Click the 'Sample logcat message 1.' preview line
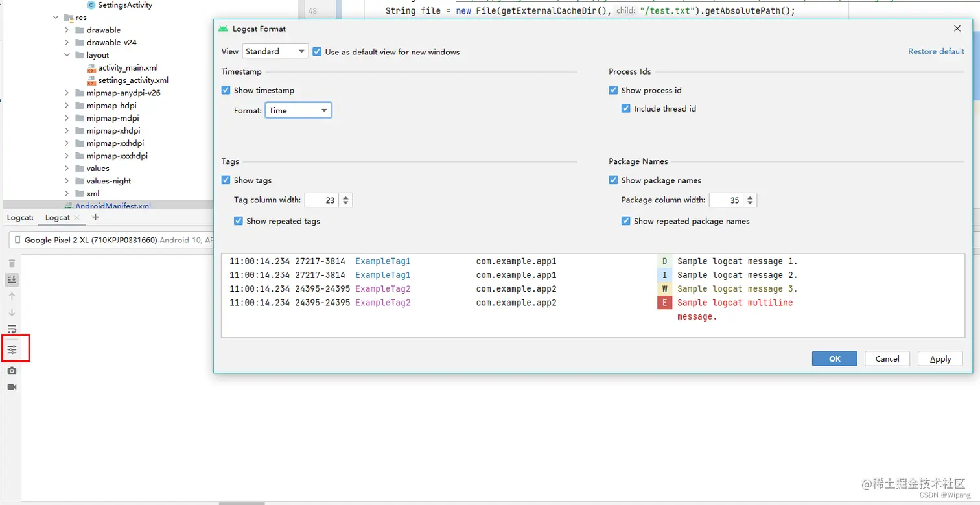Screen dimensions: 980x505 738,261
